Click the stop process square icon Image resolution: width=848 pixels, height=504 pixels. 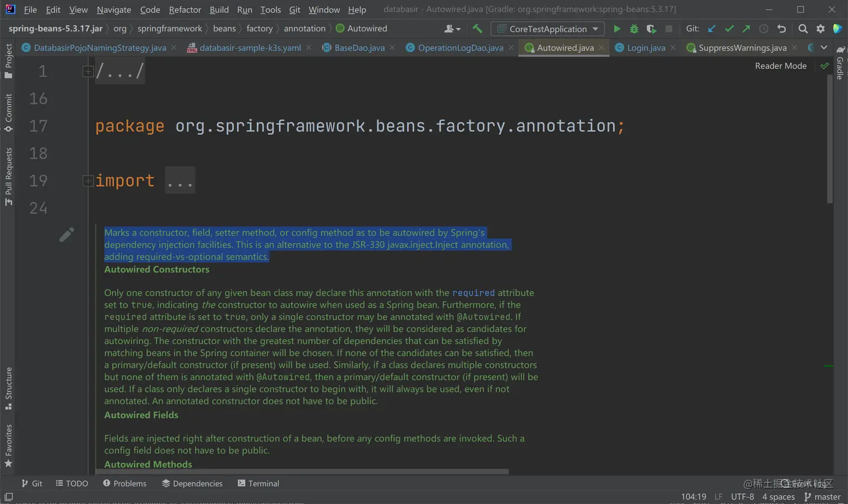click(x=669, y=29)
